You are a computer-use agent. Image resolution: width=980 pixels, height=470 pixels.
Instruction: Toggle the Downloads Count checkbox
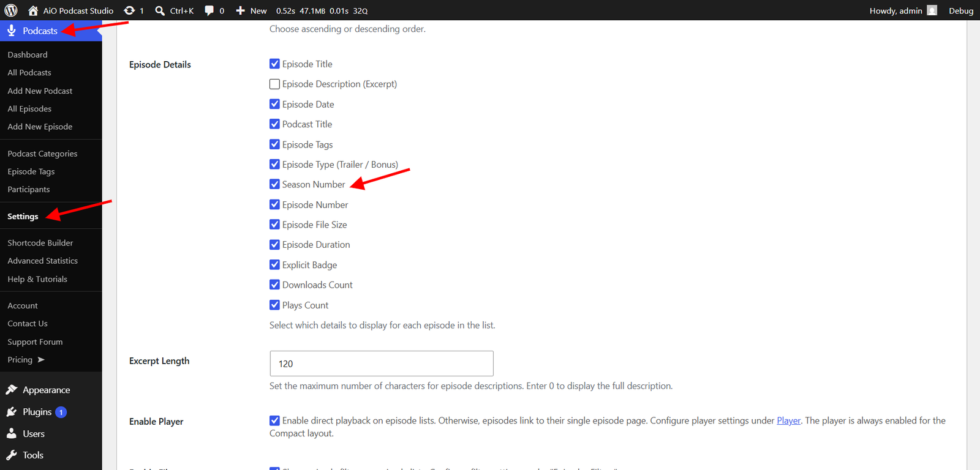(x=274, y=285)
